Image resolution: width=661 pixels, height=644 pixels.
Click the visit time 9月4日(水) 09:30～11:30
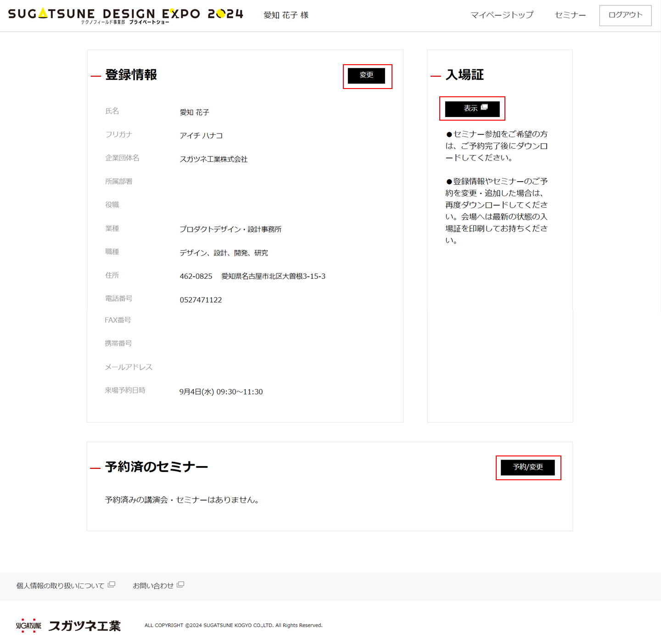point(221,392)
